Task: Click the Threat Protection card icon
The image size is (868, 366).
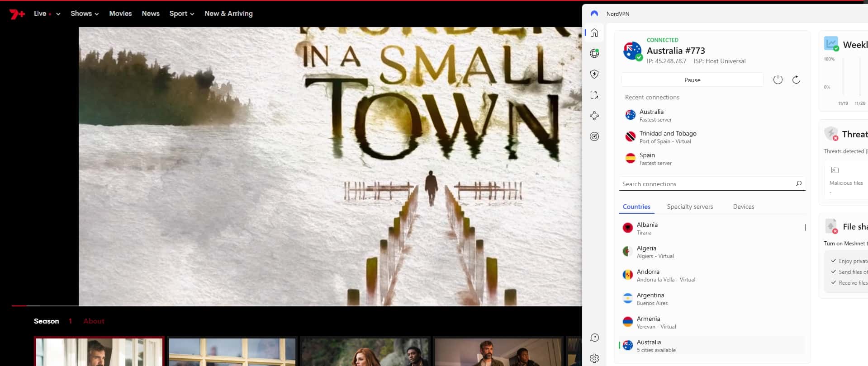Action: pos(831,134)
